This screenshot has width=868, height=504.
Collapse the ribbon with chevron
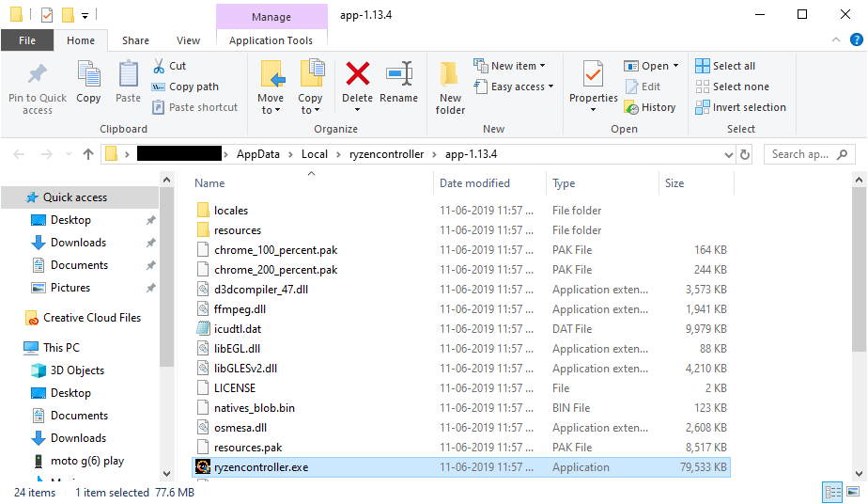click(x=836, y=39)
